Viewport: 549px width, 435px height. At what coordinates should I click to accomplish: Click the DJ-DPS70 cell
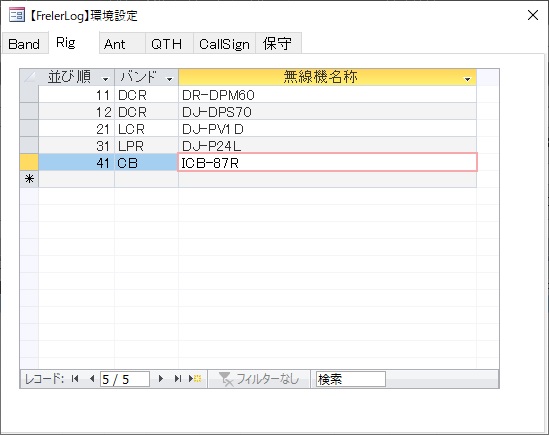pyautogui.click(x=327, y=112)
